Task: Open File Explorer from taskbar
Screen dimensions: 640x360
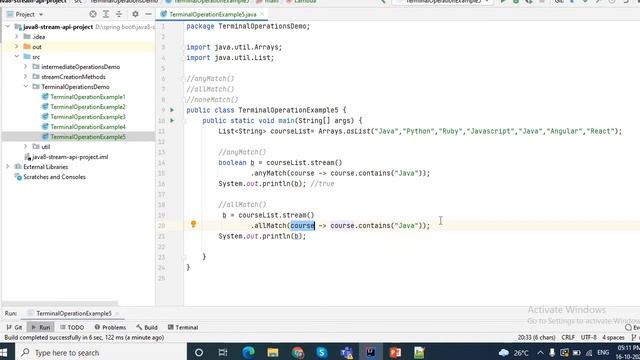Action: click(273, 352)
